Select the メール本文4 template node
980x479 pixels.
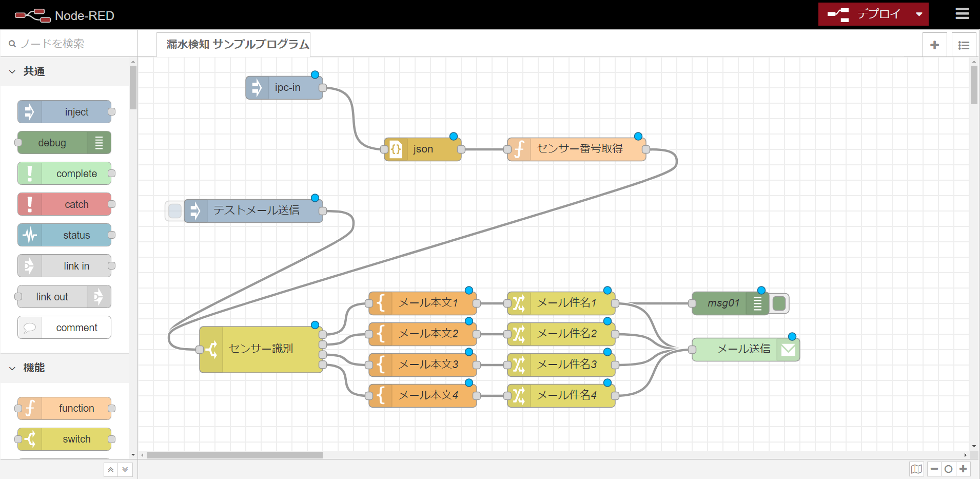coord(423,396)
